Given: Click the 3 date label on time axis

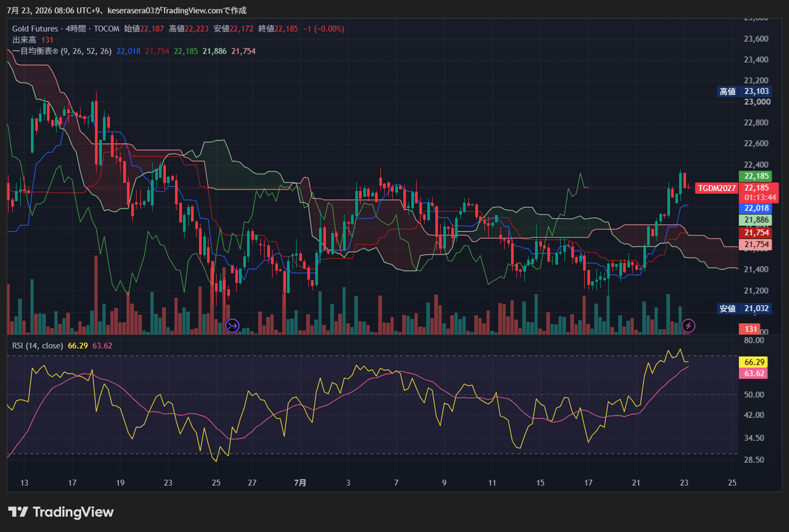Looking at the screenshot, I should 348,483.
